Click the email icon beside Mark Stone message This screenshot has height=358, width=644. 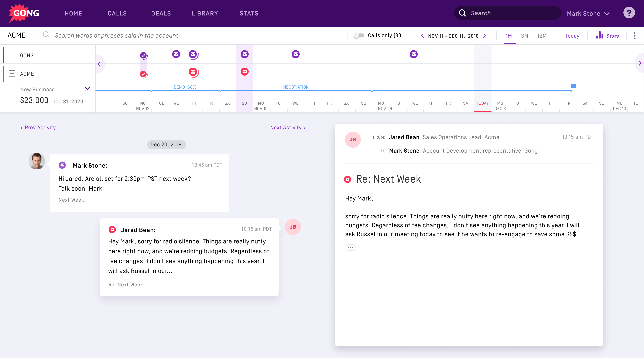tap(62, 165)
